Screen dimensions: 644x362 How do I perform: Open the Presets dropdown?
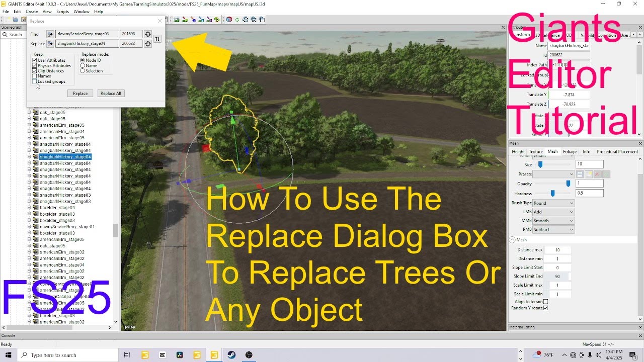pos(553,174)
